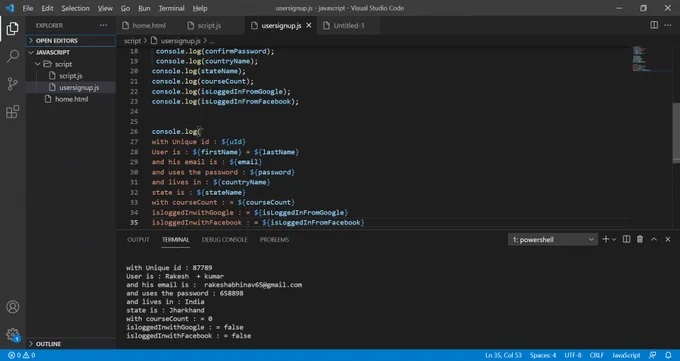The width and height of the screenshot is (680, 361).
Task: Open notifications bell icon
Action: (668, 355)
